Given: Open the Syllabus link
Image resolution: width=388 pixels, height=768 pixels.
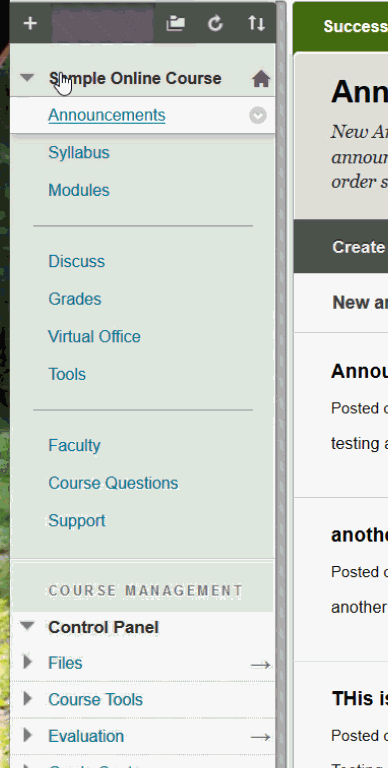Looking at the screenshot, I should pos(79,153).
